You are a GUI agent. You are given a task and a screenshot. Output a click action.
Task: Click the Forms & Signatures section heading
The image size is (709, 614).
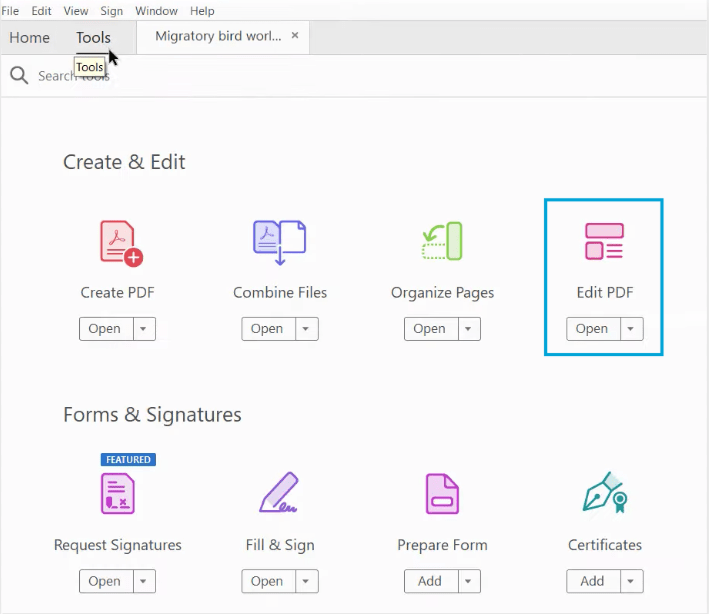point(152,415)
